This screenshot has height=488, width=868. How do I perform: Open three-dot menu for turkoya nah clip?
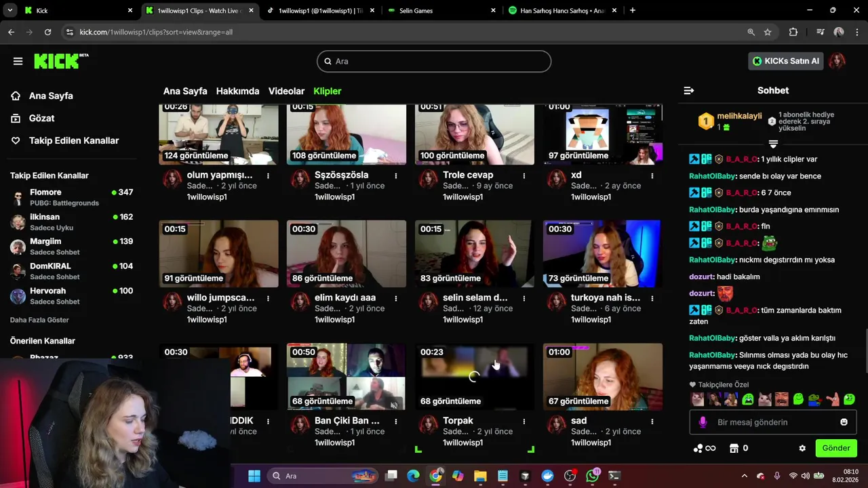point(652,298)
